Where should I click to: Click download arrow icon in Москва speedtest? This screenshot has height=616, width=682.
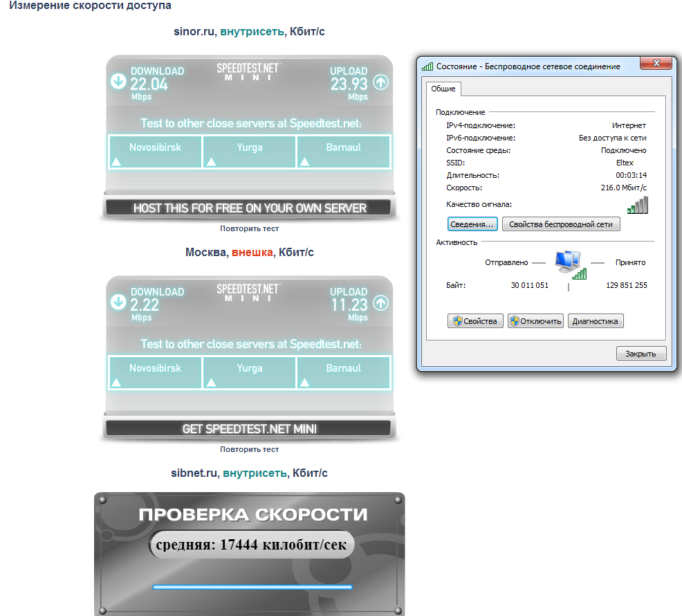[x=118, y=302]
